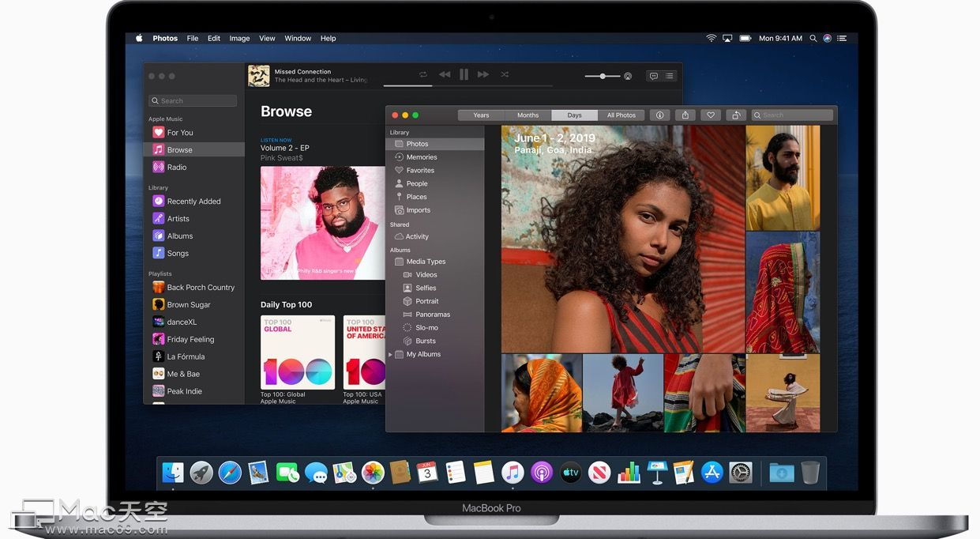Open Keynote from the Dock
The height and width of the screenshot is (539, 980).
click(x=657, y=473)
